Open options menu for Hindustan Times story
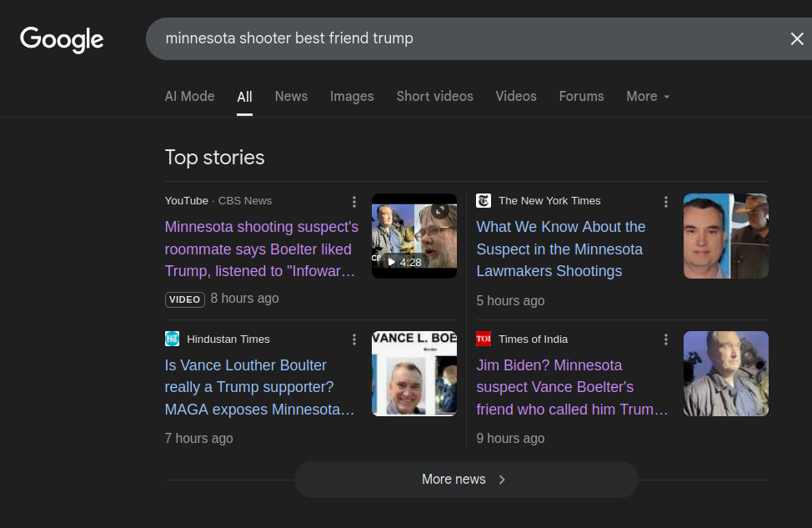 click(x=354, y=339)
